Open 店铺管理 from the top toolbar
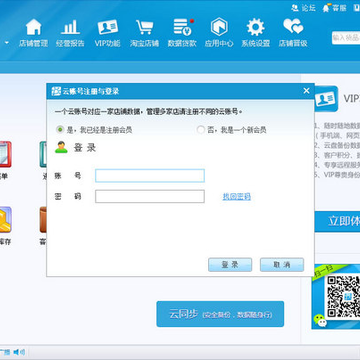This screenshot has width=360, height=360. [33, 33]
